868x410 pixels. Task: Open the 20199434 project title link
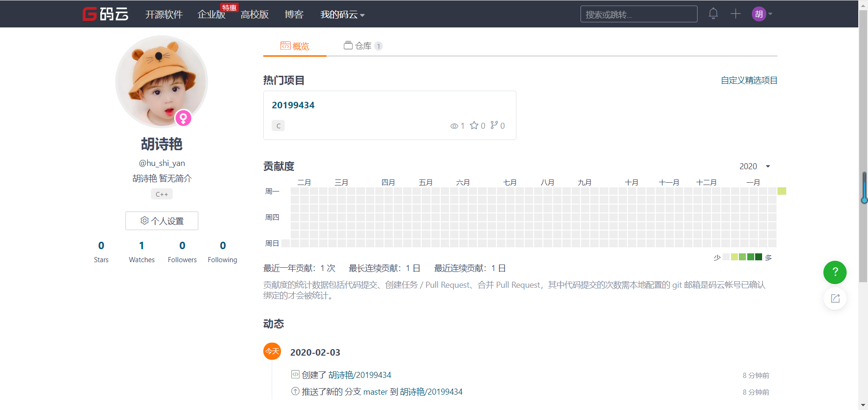click(x=293, y=105)
